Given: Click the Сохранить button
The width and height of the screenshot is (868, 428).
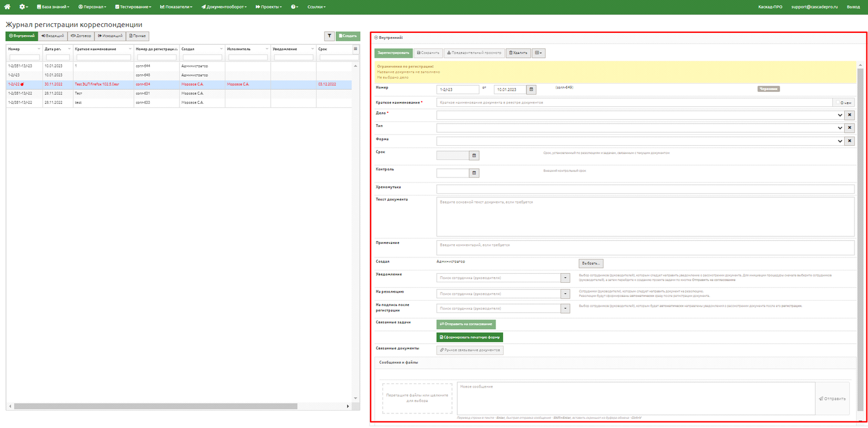Looking at the screenshot, I should point(428,53).
